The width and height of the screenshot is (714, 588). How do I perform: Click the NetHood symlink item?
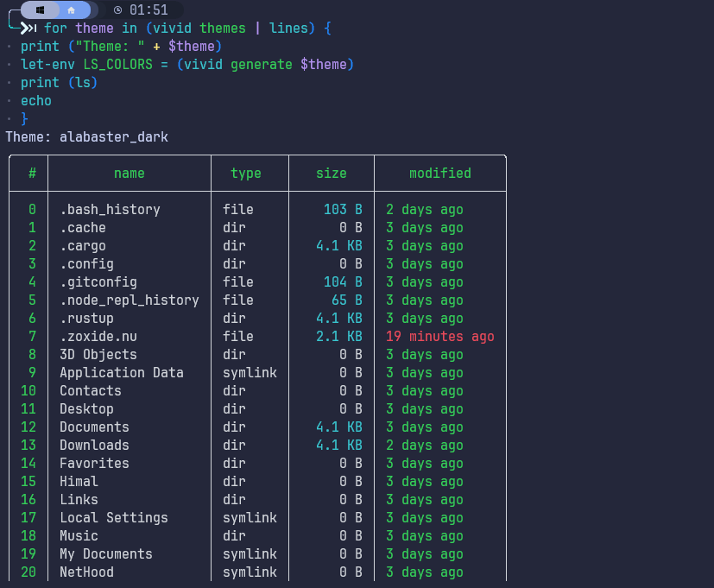85,572
